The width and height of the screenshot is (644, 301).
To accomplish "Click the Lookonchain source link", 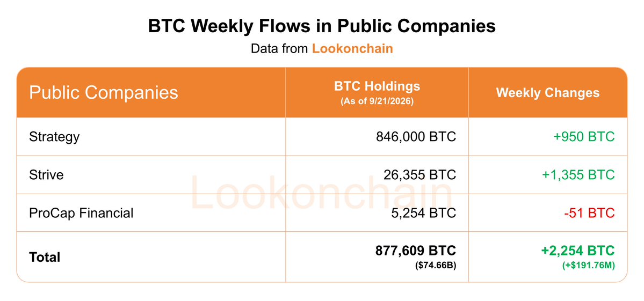I will coord(352,48).
